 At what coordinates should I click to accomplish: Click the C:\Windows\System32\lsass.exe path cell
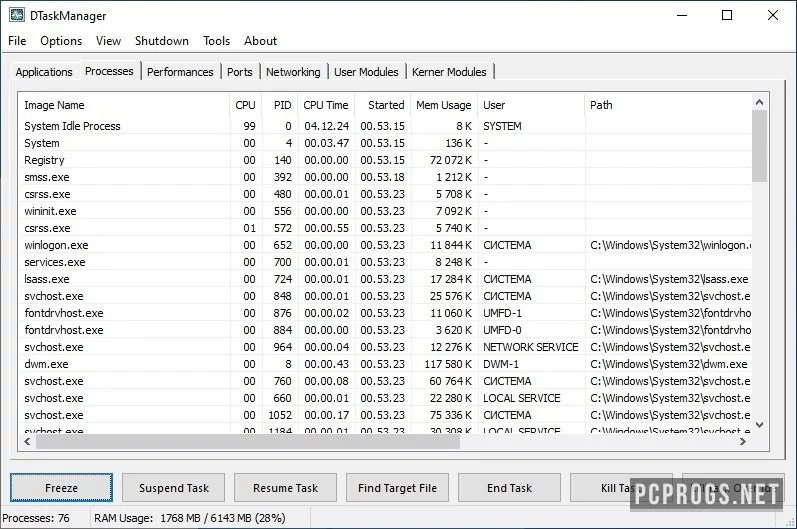pos(669,279)
